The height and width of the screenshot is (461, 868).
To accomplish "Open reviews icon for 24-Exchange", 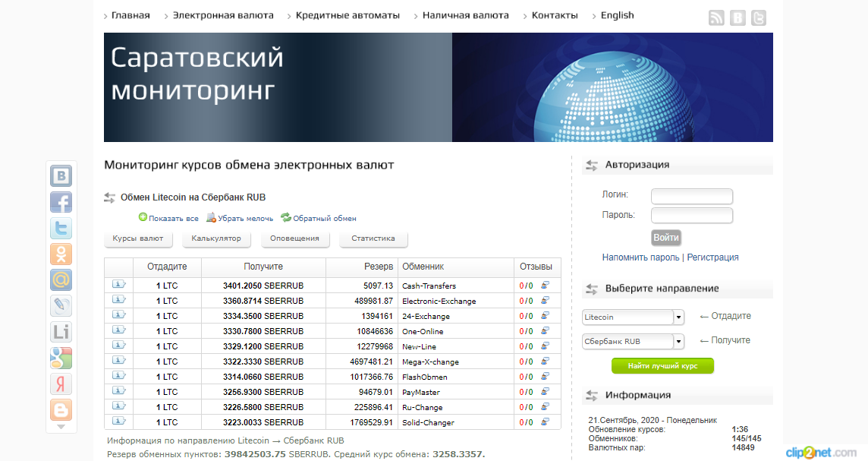I will pyautogui.click(x=546, y=315).
